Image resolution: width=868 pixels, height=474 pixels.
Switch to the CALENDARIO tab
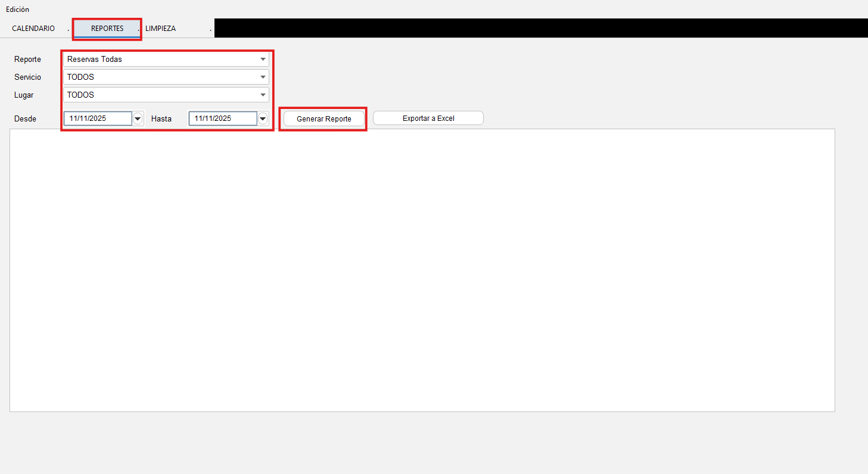click(33, 29)
